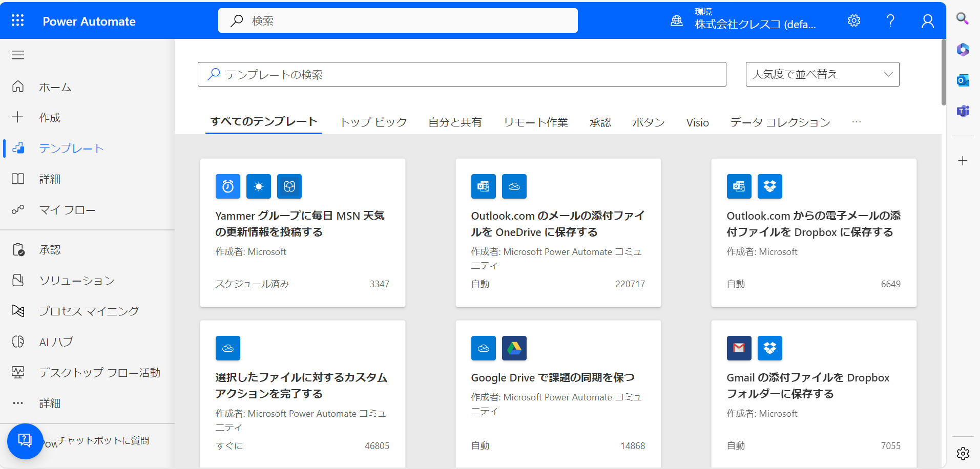The image size is (980, 469).
Task: Click the Power Automate title in header
Action: coord(89,22)
